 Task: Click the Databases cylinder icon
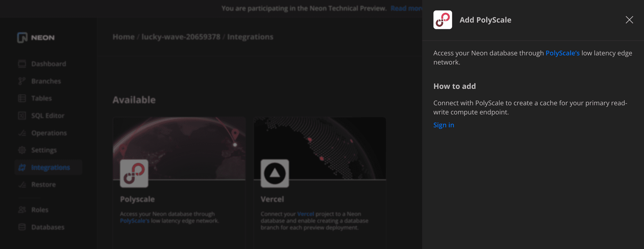coord(22,227)
